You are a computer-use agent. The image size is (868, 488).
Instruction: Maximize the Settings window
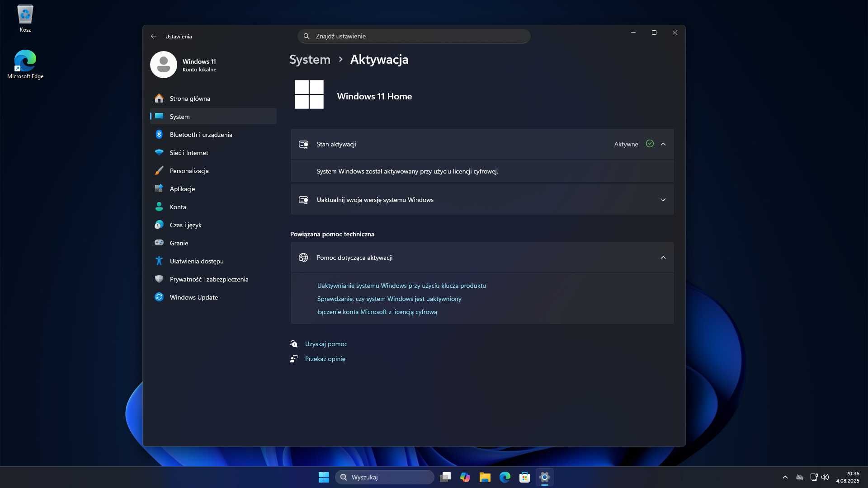[654, 33]
